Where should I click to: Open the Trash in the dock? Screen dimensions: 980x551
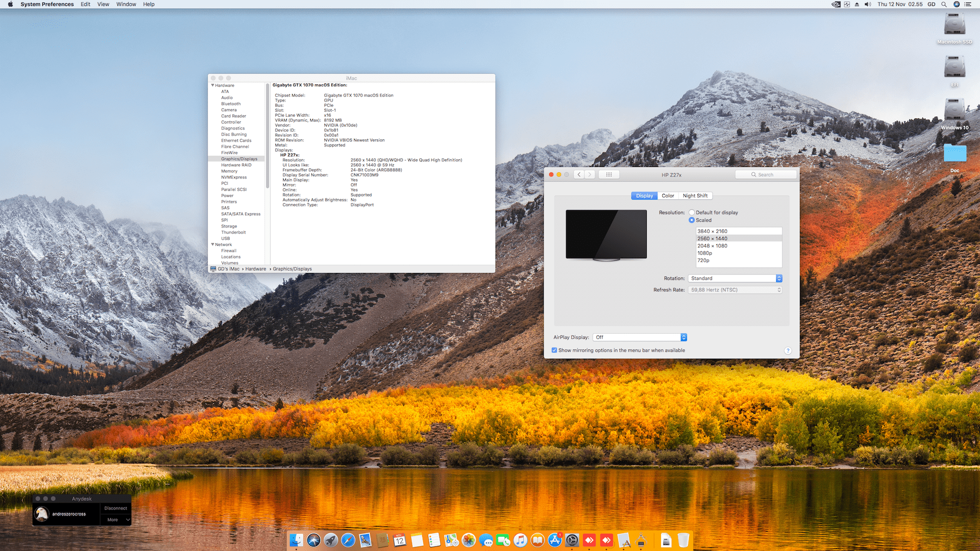click(x=683, y=540)
